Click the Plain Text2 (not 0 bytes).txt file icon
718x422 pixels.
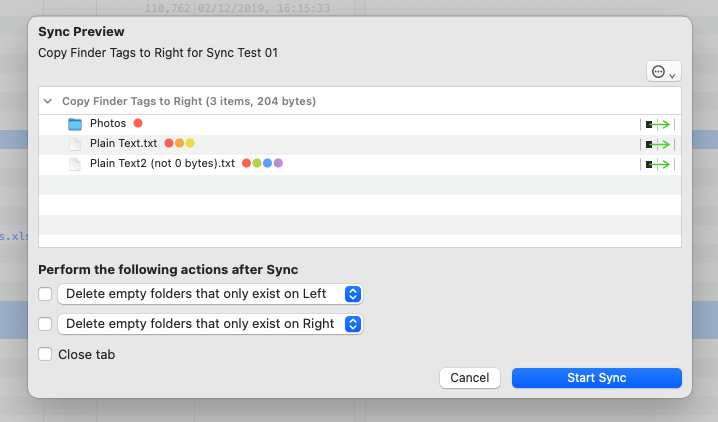[x=75, y=164]
